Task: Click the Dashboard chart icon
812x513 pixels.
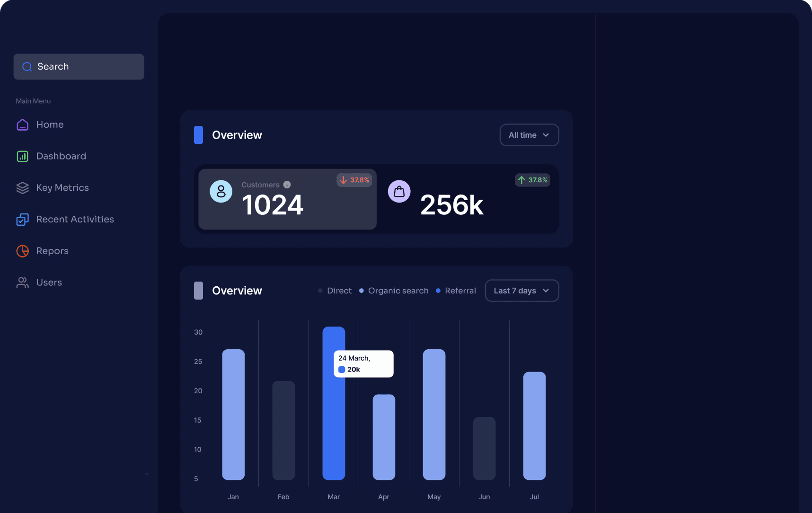Action: coord(23,156)
